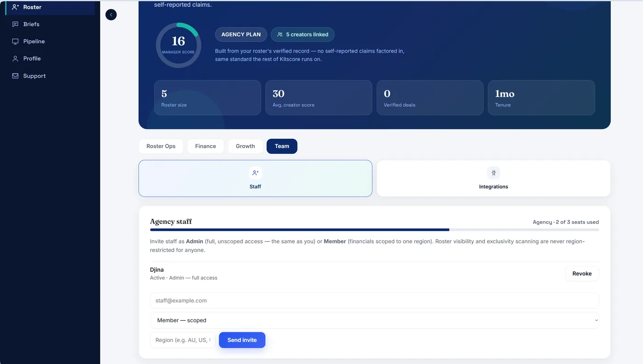Open the Support sidebar item
This screenshot has width=643, height=364.
(x=50, y=76)
